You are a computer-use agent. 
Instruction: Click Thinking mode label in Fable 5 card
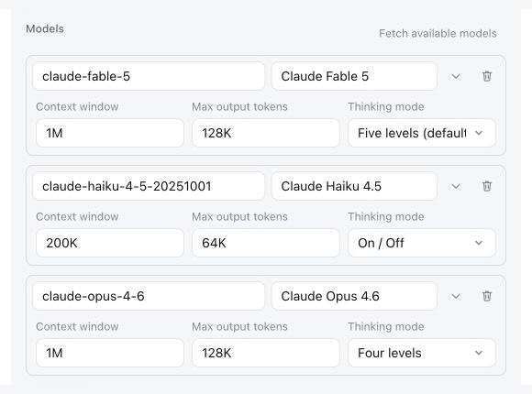pos(386,107)
